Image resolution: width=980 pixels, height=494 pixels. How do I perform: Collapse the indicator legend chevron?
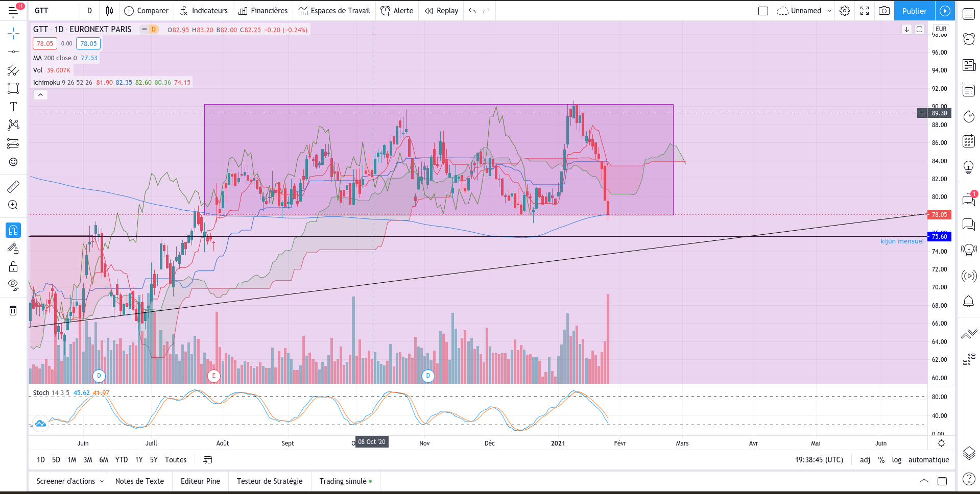[x=40, y=95]
